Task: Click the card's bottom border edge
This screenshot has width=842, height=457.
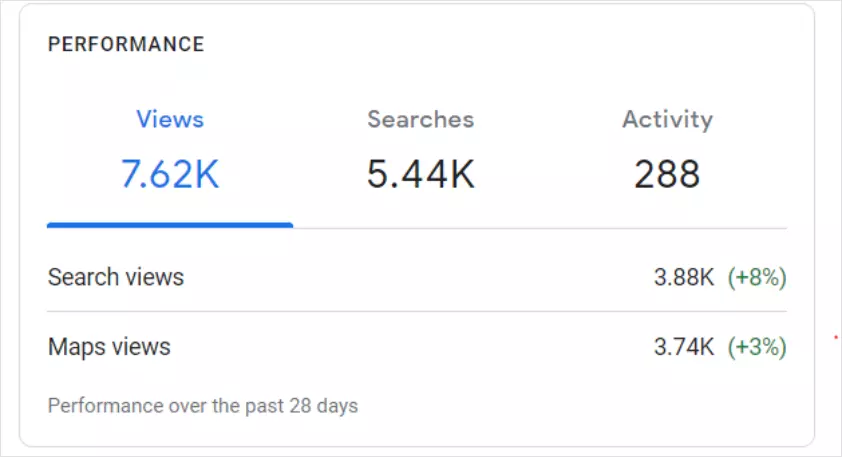Action: click(417, 446)
